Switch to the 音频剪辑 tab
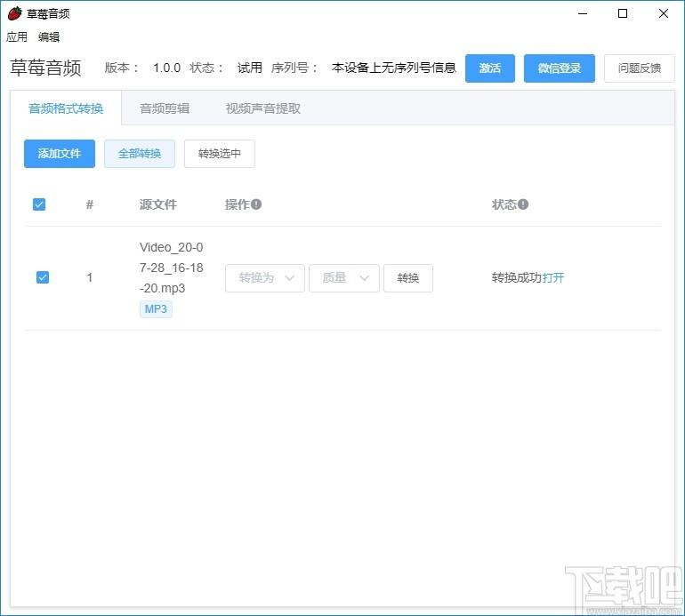The height and width of the screenshot is (616, 685). (x=165, y=108)
